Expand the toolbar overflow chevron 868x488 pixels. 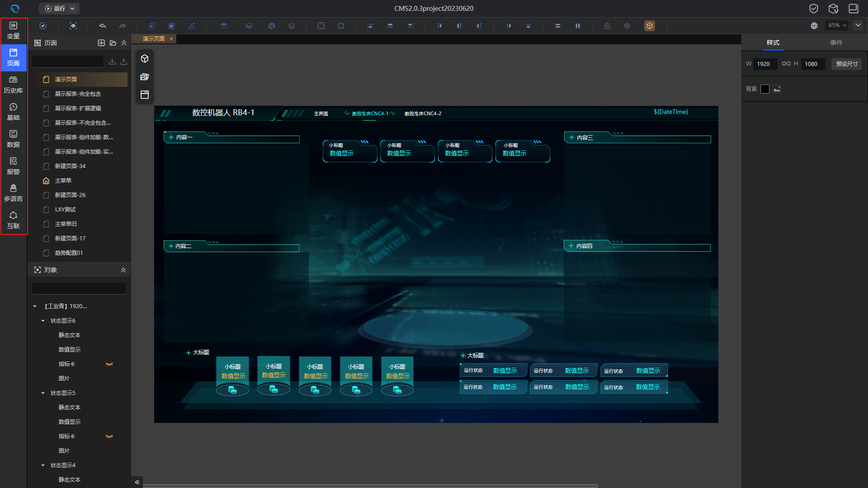[858, 25]
